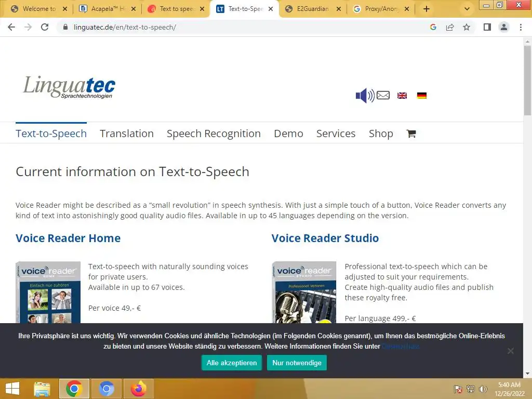Image resolution: width=532 pixels, height=399 pixels.
Task: Switch language with the UK flag
Action: (402, 96)
